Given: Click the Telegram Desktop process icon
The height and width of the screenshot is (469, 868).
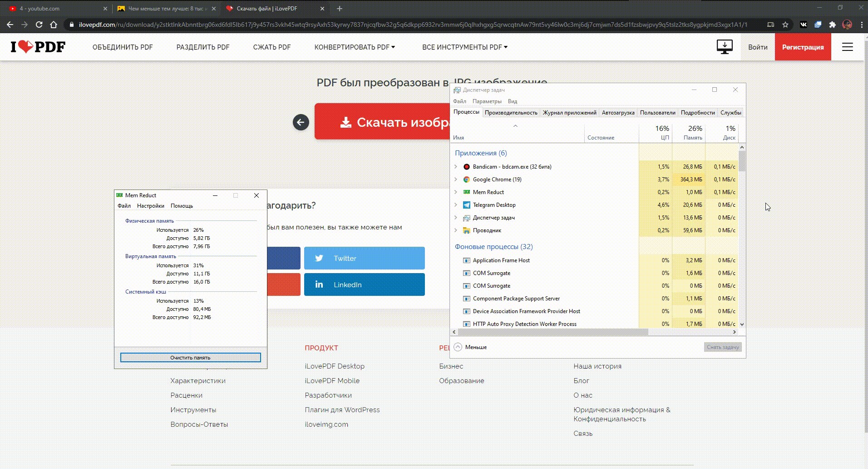Looking at the screenshot, I should (x=466, y=205).
